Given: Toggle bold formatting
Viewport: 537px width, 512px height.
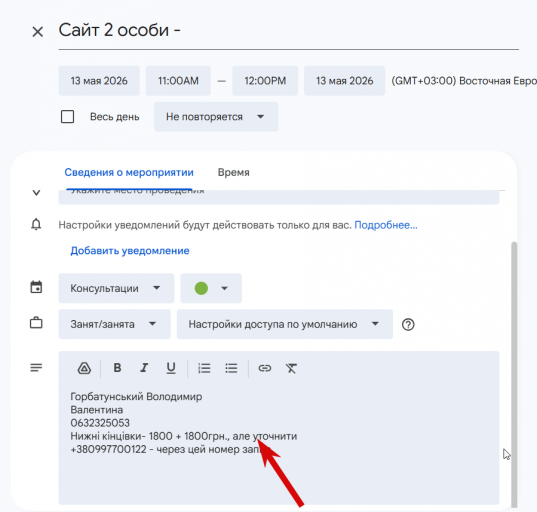Looking at the screenshot, I should point(117,368).
